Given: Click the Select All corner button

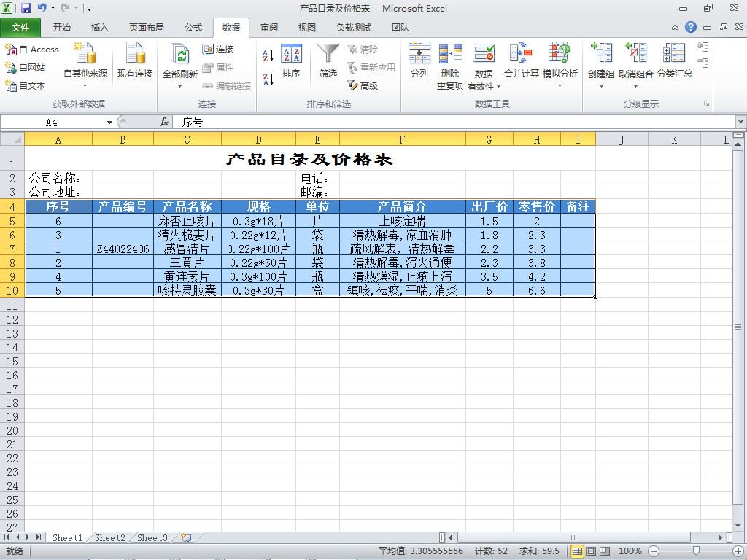Looking at the screenshot, I should [12, 139].
